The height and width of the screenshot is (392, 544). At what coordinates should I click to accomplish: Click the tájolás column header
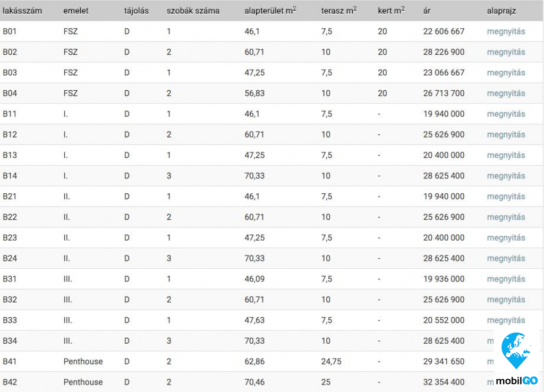(137, 11)
